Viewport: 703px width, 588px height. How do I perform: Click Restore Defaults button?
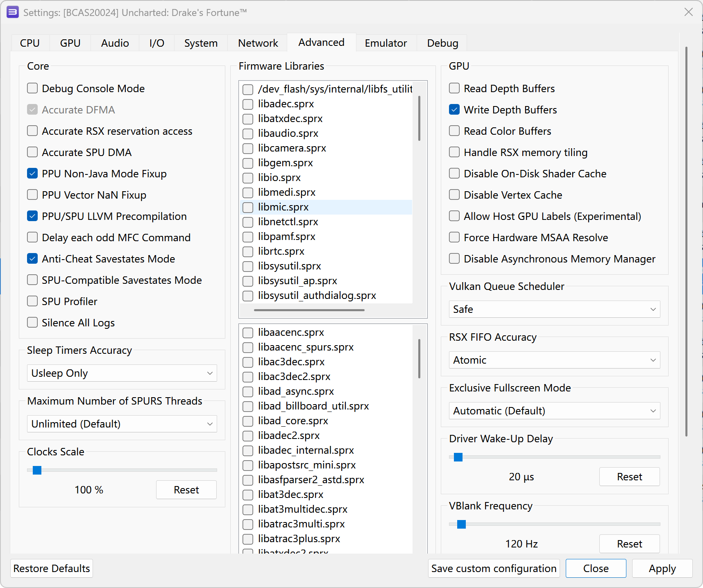click(x=52, y=568)
